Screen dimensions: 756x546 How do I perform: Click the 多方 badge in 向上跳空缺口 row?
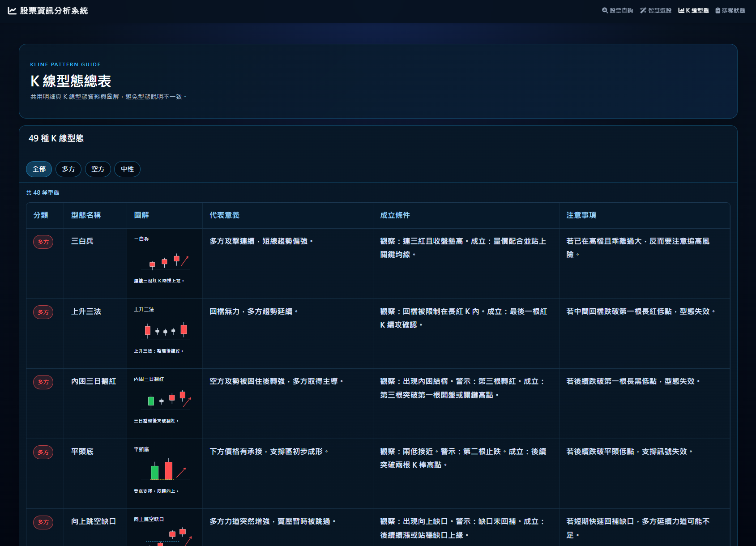tap(43, 522)
